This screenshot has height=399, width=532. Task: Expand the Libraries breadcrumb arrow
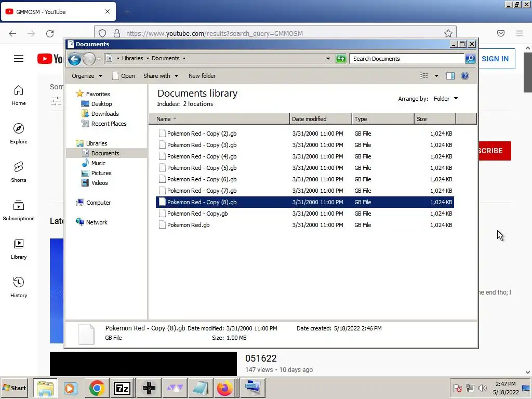pyautogui.click(x=148, y=58)
